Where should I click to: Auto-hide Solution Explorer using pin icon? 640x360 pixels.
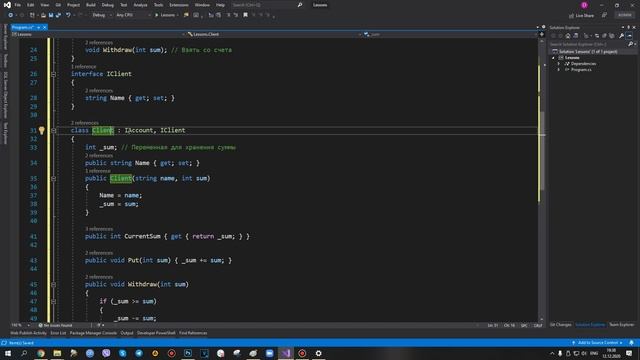click(x=629, y=27)
